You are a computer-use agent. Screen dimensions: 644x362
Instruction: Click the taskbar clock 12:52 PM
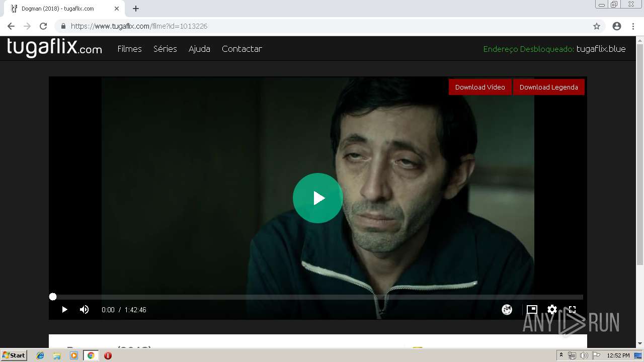coord(618,355)
